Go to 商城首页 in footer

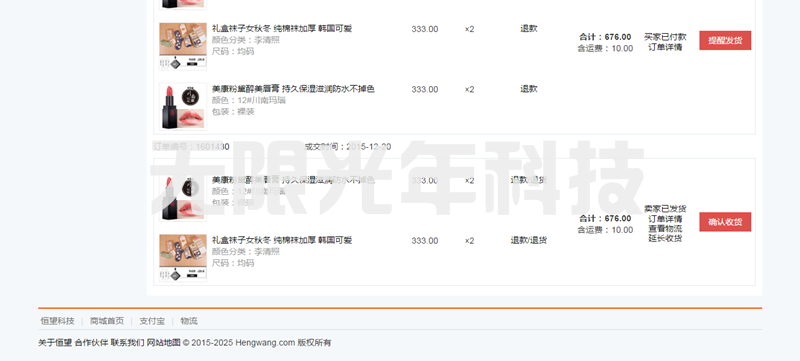click(x=107, y=321)
